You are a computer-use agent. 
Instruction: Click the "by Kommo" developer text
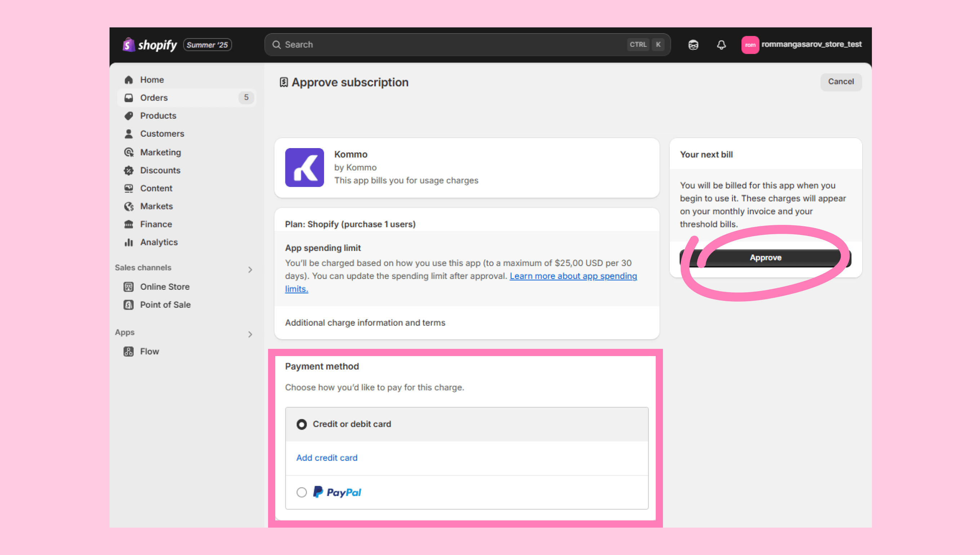[356, 167]
